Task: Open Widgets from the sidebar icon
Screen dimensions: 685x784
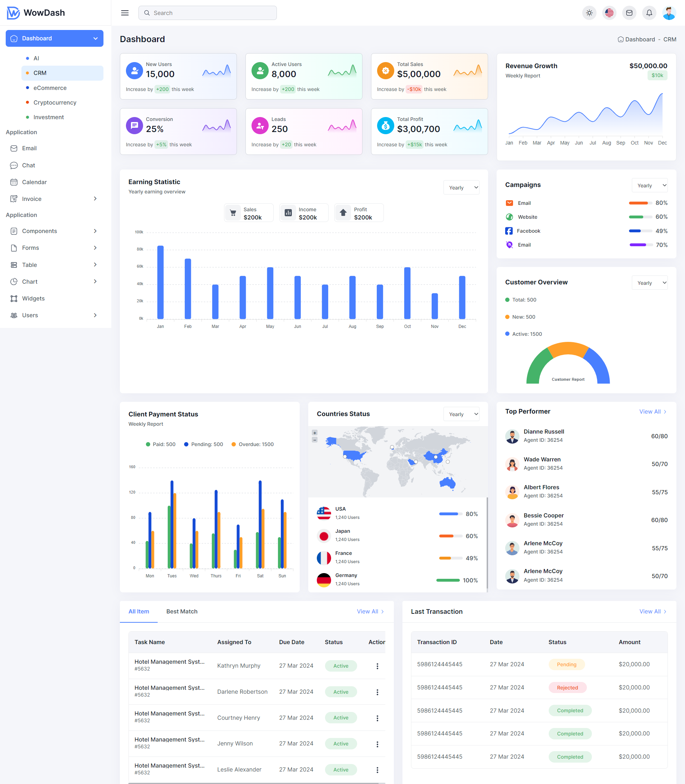Action: tap(14, 299)
